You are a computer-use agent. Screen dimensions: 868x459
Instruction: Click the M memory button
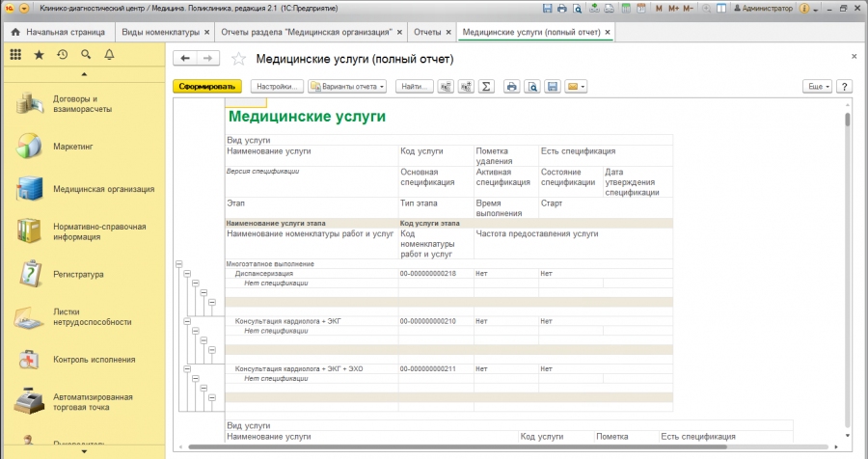[x=659, y=9]
